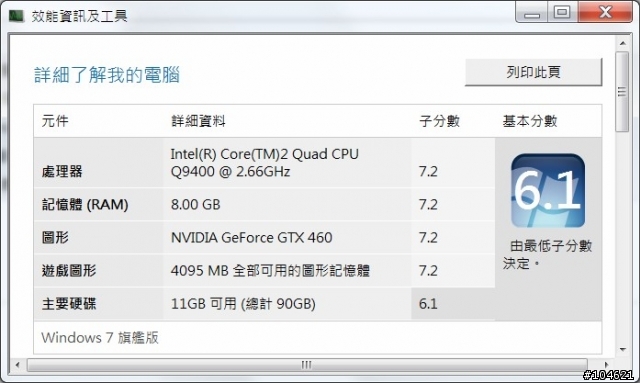Click the Windows 7 旗艦版 text

tap(100, 338)
